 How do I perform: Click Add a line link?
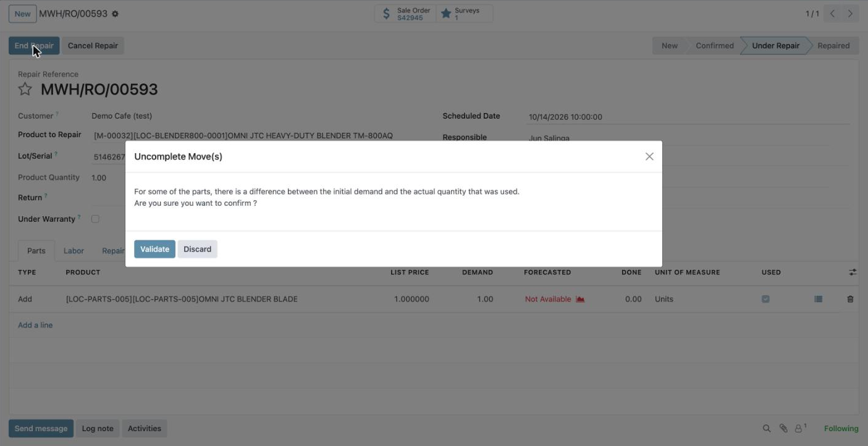point(35,325)
